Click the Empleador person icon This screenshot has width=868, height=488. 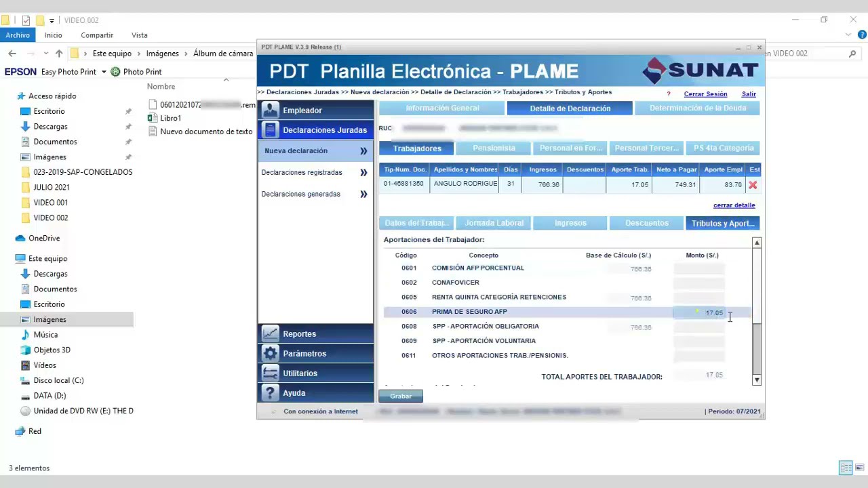click(270, 110)
